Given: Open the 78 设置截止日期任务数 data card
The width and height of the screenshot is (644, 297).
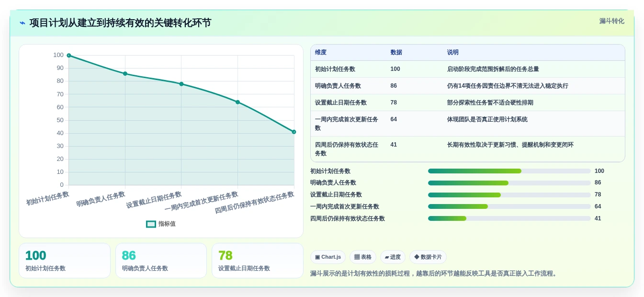Looking at the screenshot, I should pyautogui.click(x=258, y=261).
